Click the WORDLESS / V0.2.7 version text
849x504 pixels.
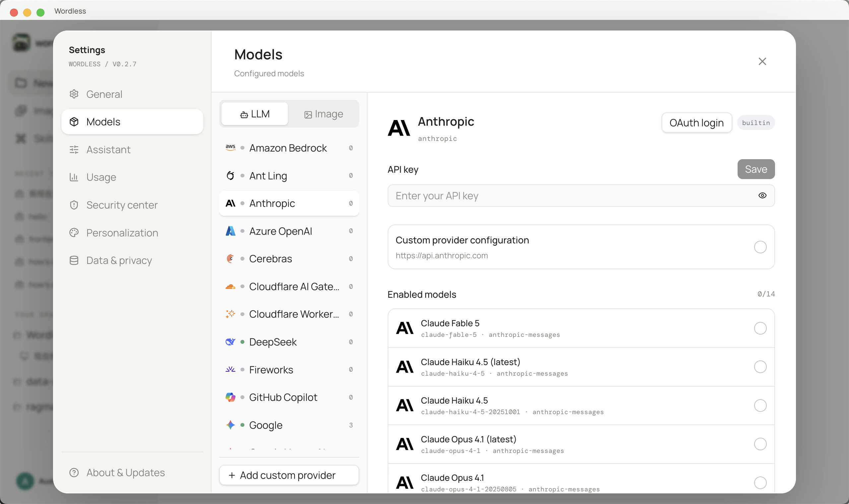coord(102,64)
